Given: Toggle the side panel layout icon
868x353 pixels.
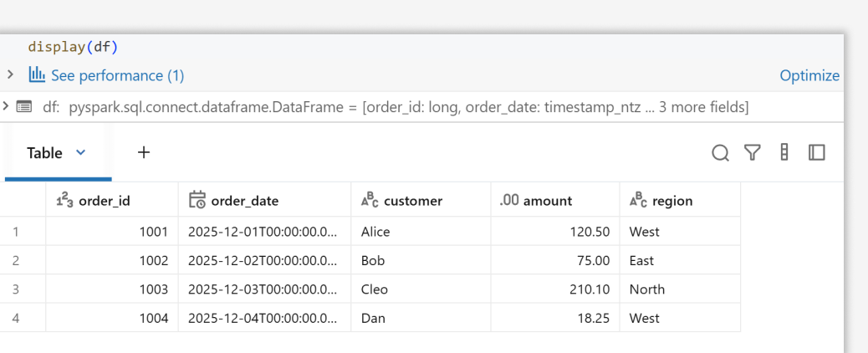Looking at the screenshot, I should (x=817, y=152).
